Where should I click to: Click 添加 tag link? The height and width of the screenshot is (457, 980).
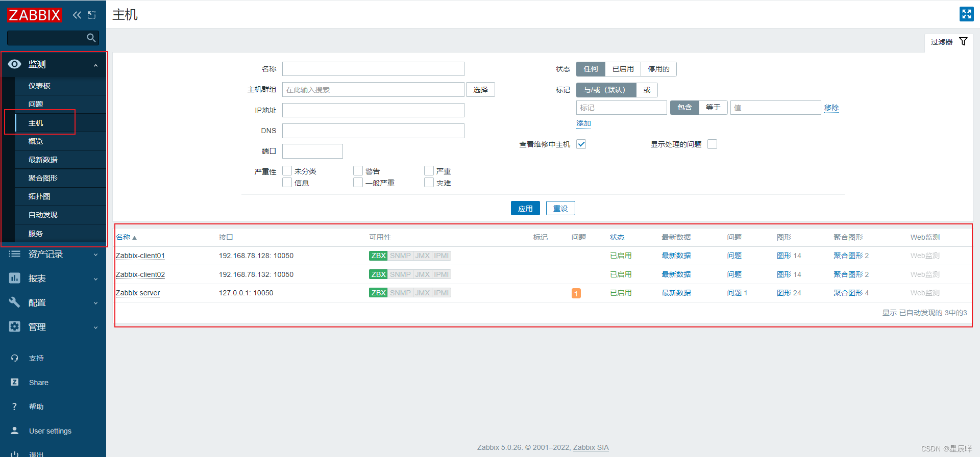coord(583,123)
